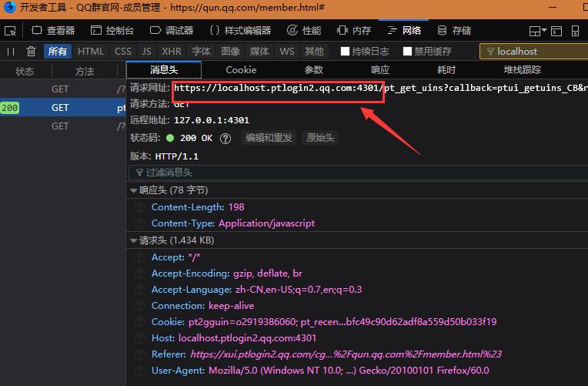Filter requests by HTML
Viewport: 588px width, 386px height.
pyautogui.click(x=90, y=51)
